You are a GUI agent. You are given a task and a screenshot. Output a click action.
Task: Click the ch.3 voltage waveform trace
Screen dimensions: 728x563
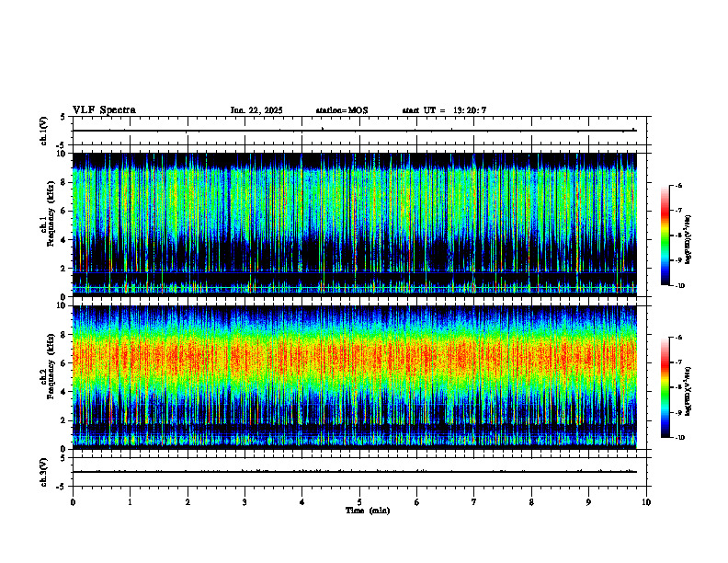tap(355, 472)
